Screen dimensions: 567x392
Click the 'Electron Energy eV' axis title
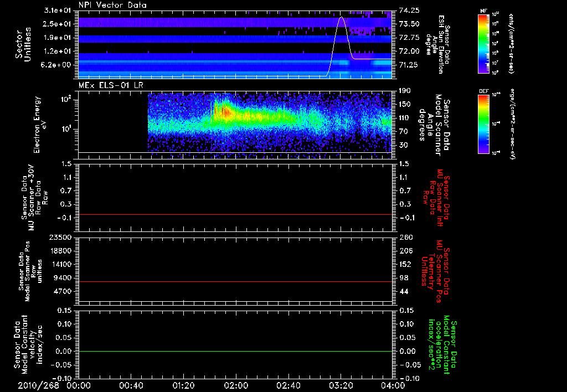pos(40,125)
